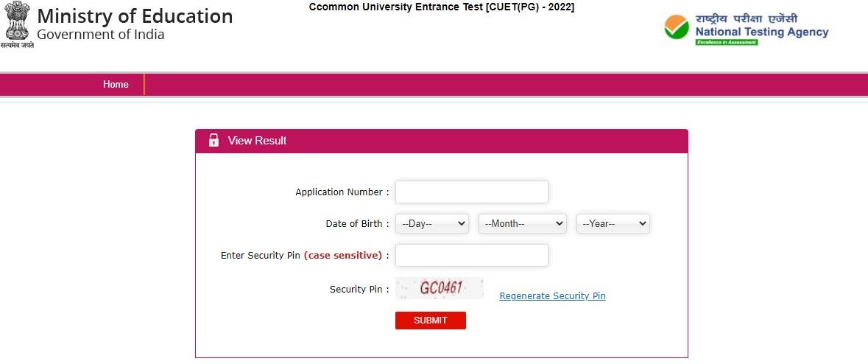Click the National Testing Agency English text
Screen dimensions: 868x364
tap(761, 32)
